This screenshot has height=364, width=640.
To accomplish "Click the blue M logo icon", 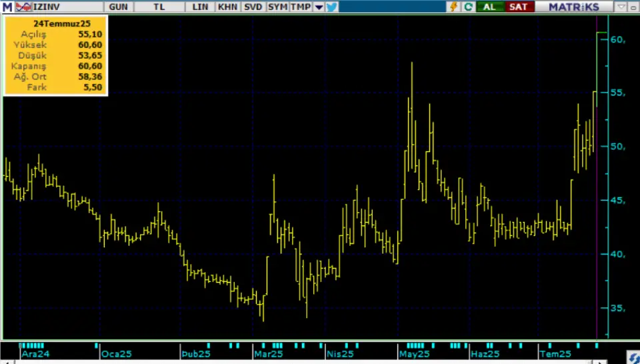I will coord(7,7).
